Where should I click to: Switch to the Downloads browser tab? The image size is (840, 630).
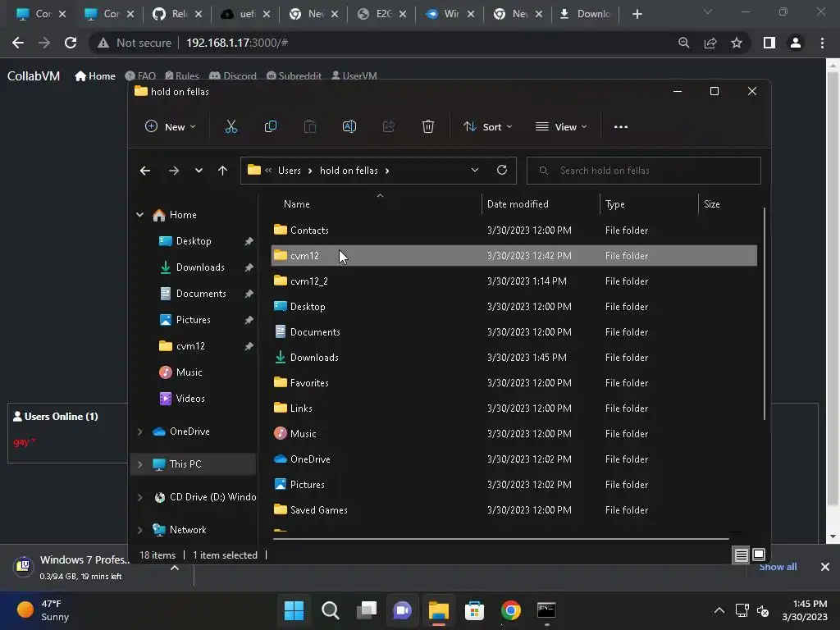[586, 14]
